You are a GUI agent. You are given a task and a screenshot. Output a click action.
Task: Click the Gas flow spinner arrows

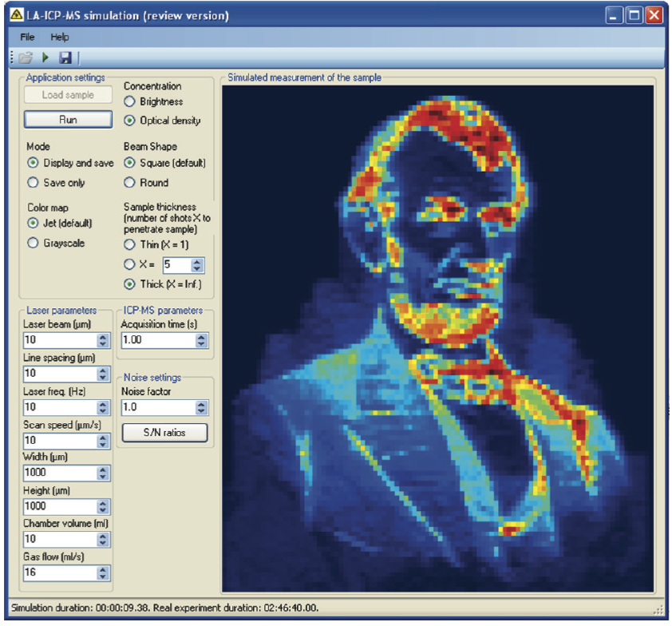click(102, 573)
